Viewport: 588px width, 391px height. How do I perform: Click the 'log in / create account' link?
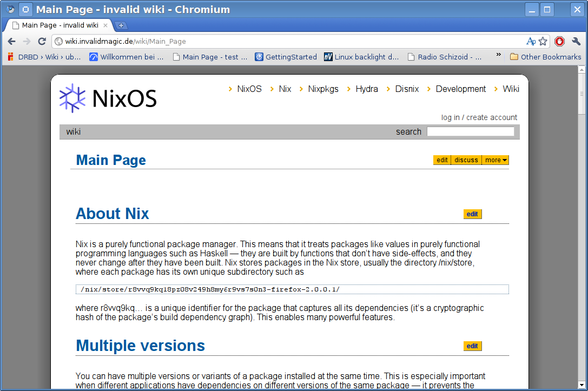tap(479, 117)
